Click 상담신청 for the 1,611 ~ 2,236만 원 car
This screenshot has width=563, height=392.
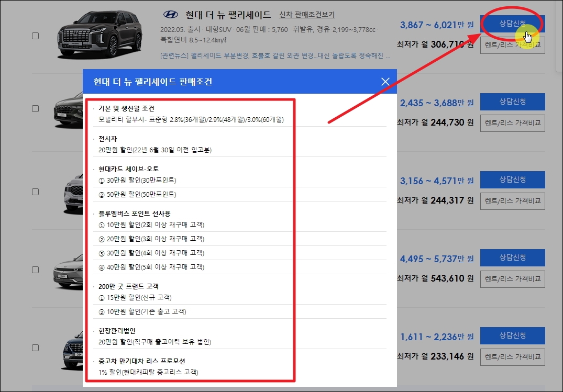(512, 335)
